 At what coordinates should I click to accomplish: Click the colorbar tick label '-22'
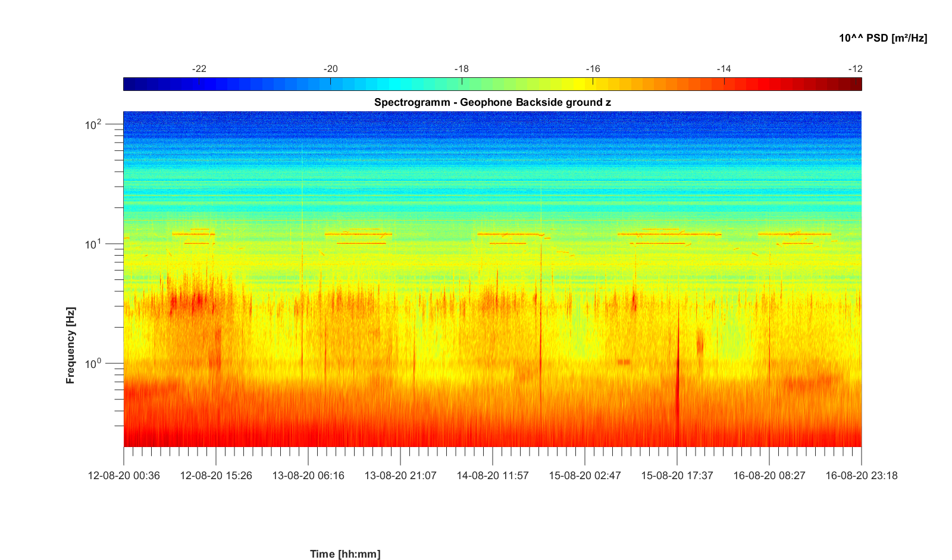point(199,69)
